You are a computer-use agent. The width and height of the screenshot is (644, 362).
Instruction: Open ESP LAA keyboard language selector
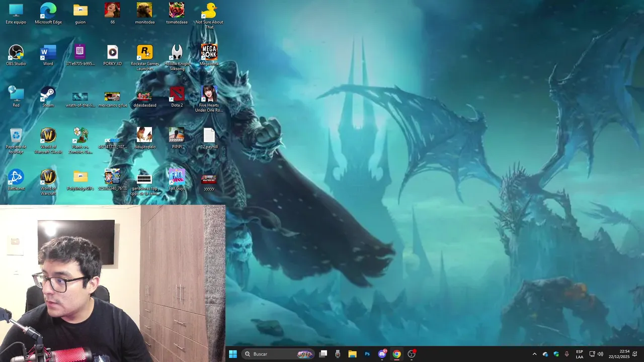pyautogui.click(x=580, y=354)
